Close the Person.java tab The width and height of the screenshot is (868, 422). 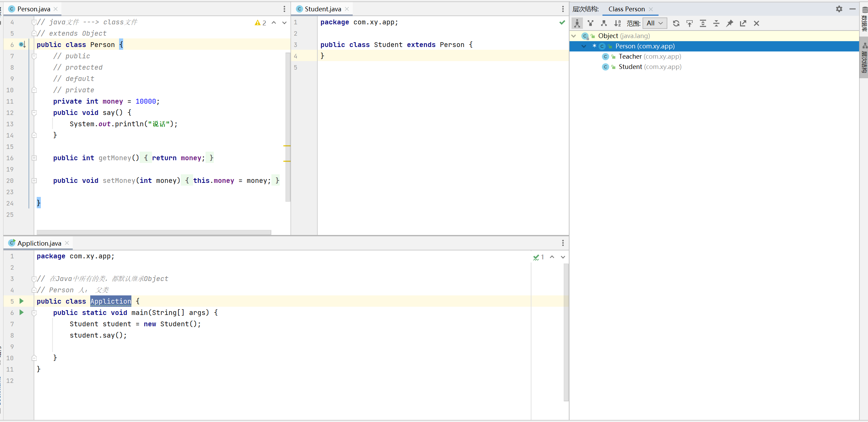[x=56, y=9]
